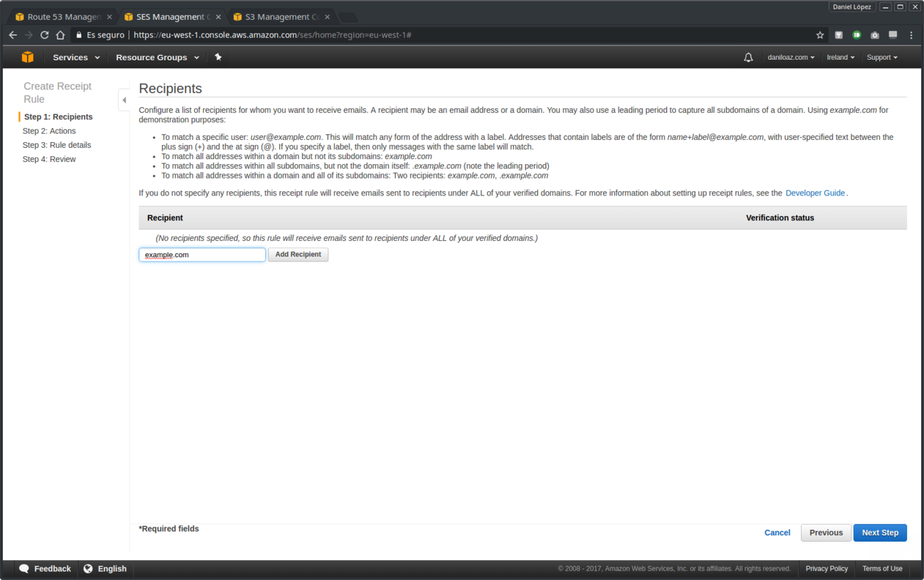Click the AWS logo icon to go home
The image size is (924, 580).
point(27,57)
